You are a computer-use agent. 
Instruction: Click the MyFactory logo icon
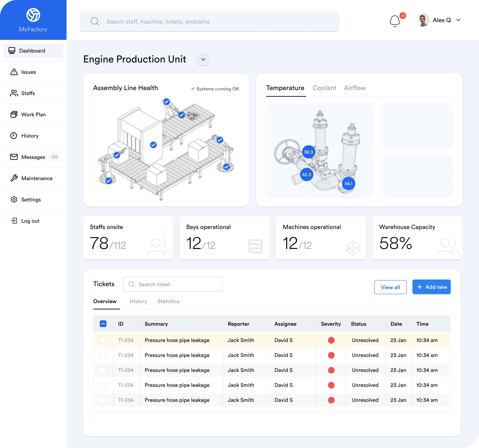pos(33,15)
